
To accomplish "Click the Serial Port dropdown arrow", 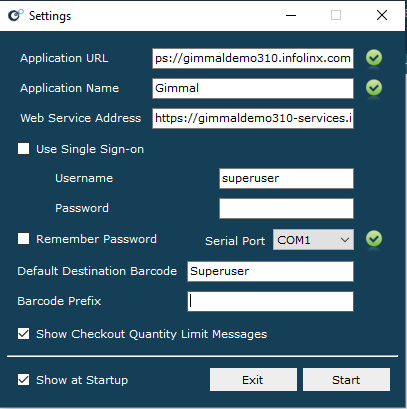I will tap(345, 240).
